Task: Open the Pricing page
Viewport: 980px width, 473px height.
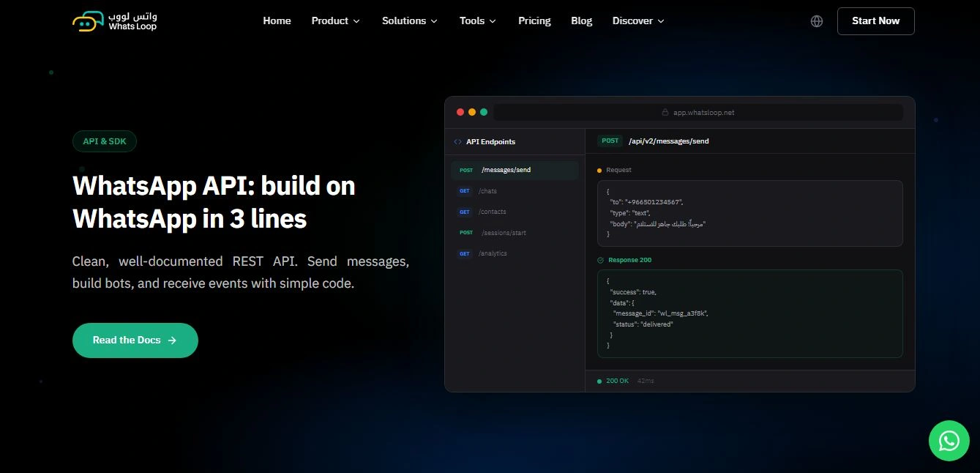Action: pyautogui.click(x=534, y=21)
